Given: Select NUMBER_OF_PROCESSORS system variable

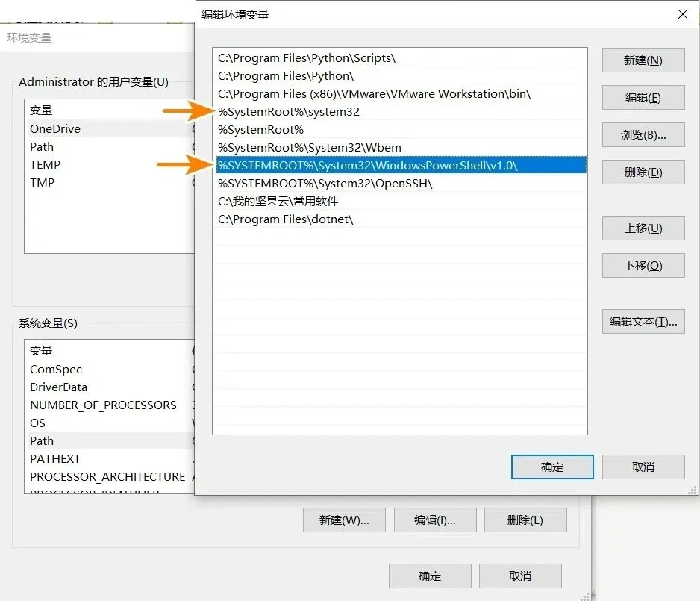Looking at the screenshot, I should pos(110,405).
